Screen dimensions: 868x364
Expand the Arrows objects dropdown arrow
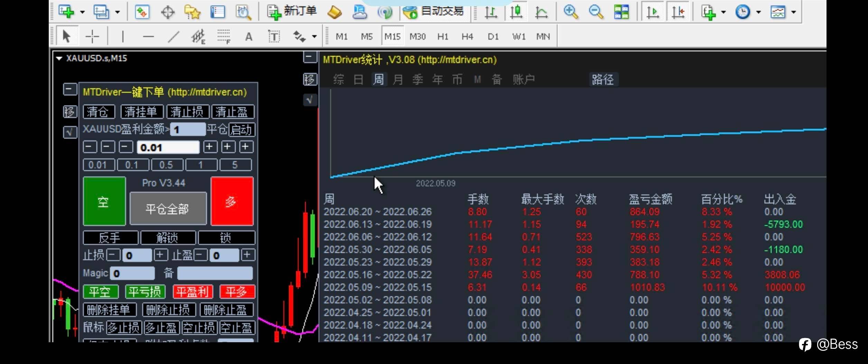coord(314,37)
